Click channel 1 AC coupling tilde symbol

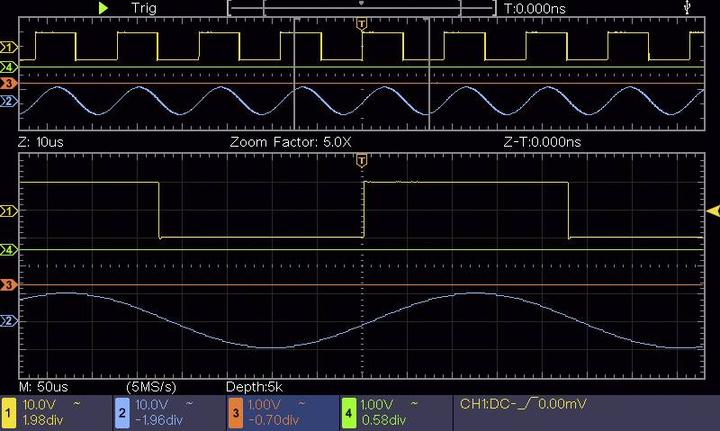[77, 404]
